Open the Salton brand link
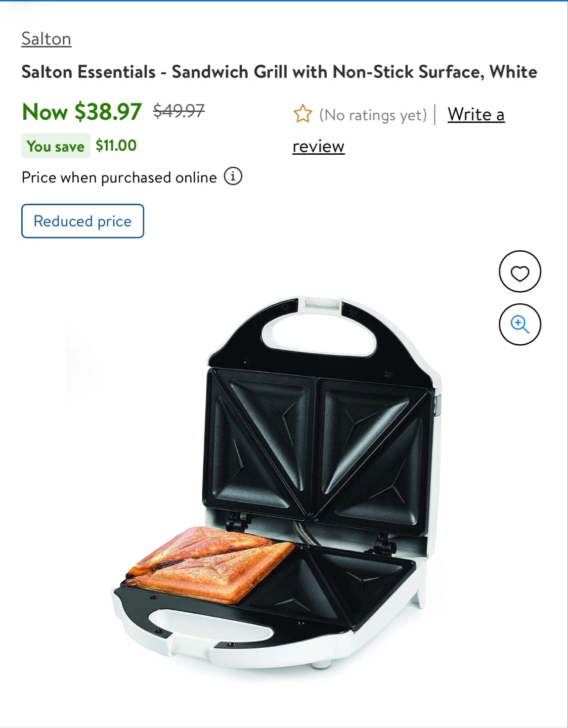Screen dimensions: 568x728 click(x=46, y=39)
